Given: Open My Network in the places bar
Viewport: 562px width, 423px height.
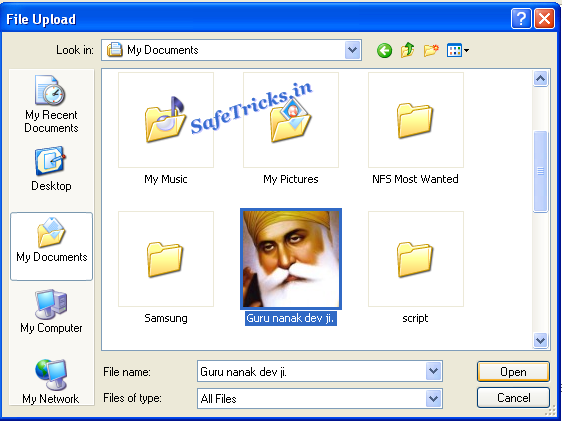Looking at the screenshot, I should coord(51,381).
